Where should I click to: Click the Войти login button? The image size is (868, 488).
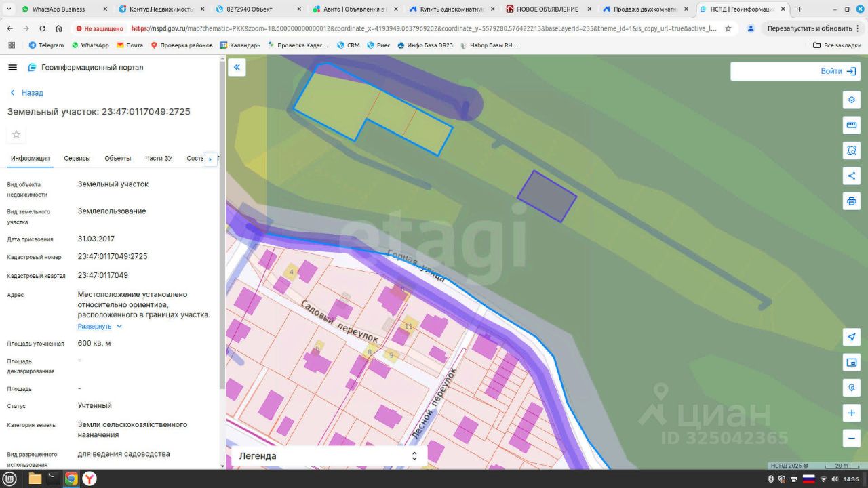point(838,71)
